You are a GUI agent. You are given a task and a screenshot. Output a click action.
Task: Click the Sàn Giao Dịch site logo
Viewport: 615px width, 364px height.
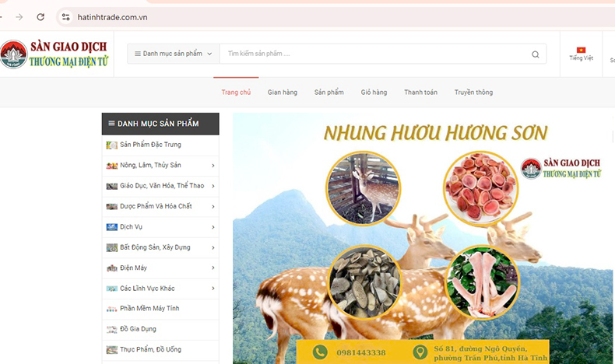click(x=53, y=54)
